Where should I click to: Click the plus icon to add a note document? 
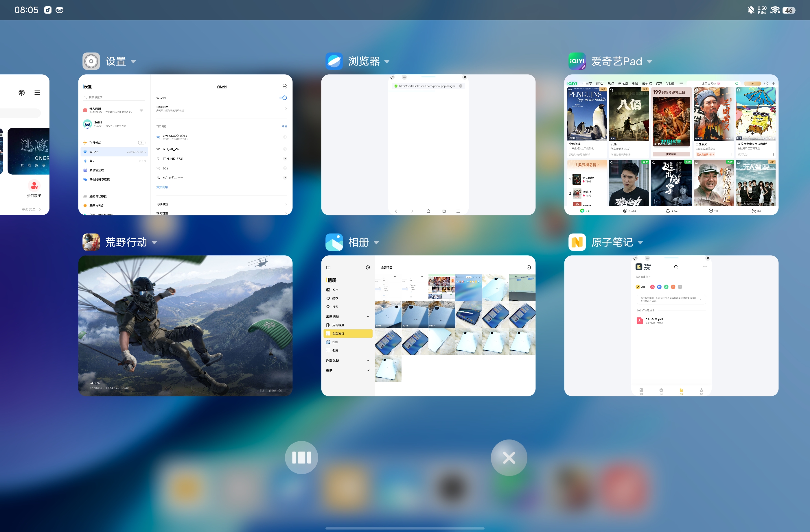pos(705,267)
